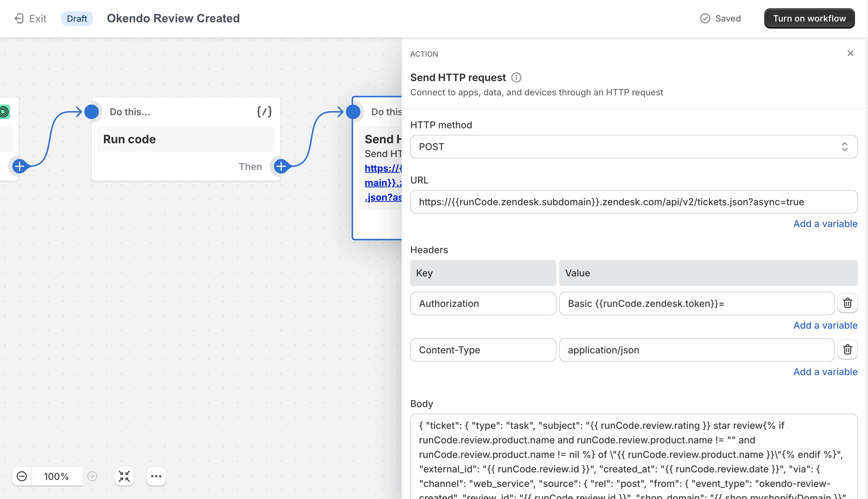
Task: Delete the Content-Type header row
Action: [x=847, y=350]
